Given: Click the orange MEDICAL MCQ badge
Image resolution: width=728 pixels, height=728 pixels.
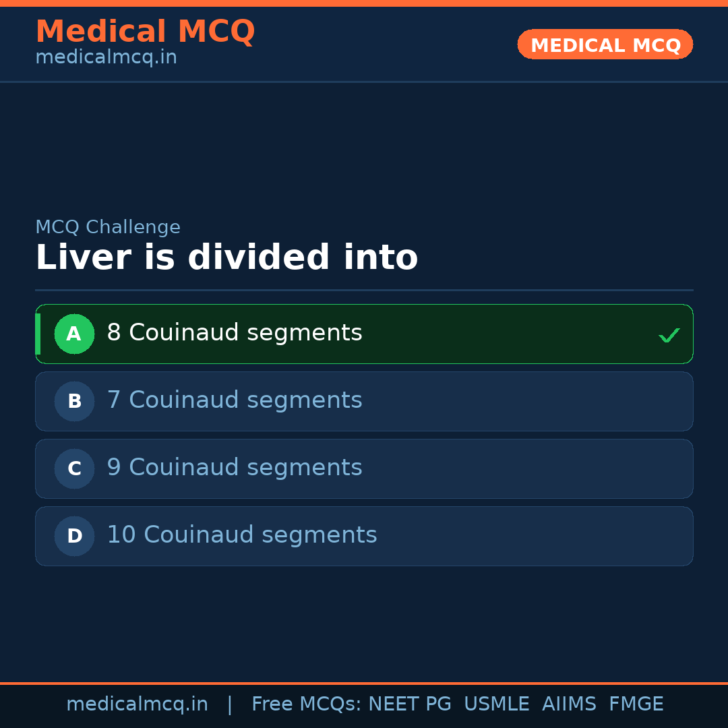Looking at the screenshot, I should click(605, 44).
